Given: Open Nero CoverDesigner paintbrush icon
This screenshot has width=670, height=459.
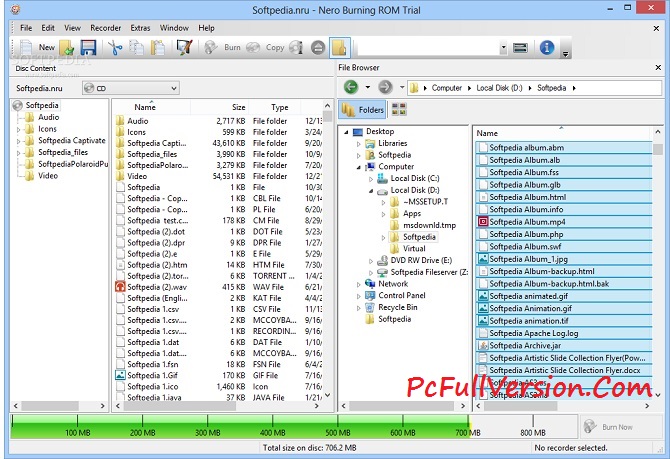Looking at the screenshot, I should point(185,47).
